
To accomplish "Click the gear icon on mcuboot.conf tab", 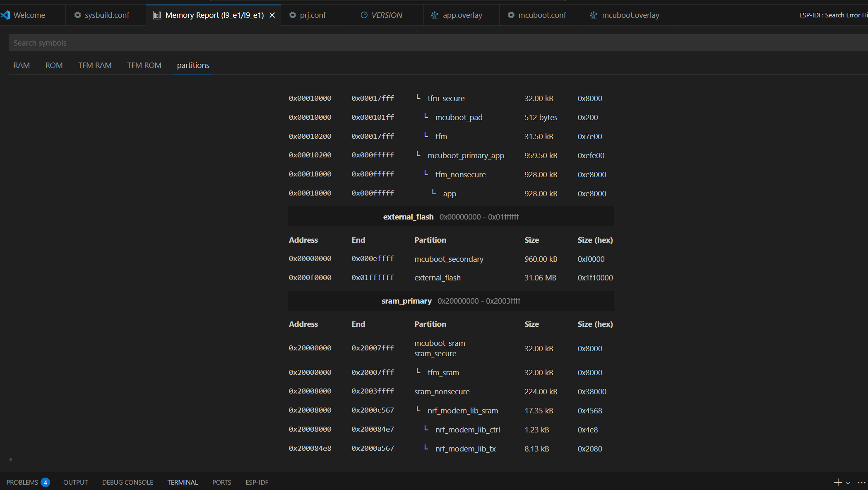I will tap(511, 15).
